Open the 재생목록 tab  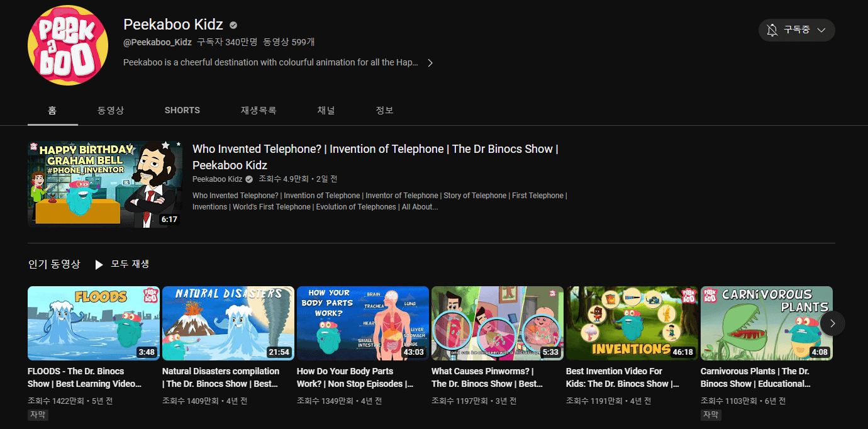(259, 110)
